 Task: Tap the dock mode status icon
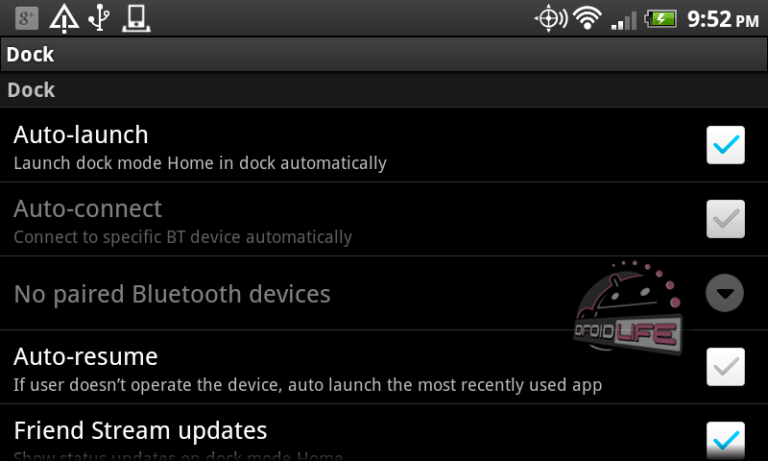point(136,19)
